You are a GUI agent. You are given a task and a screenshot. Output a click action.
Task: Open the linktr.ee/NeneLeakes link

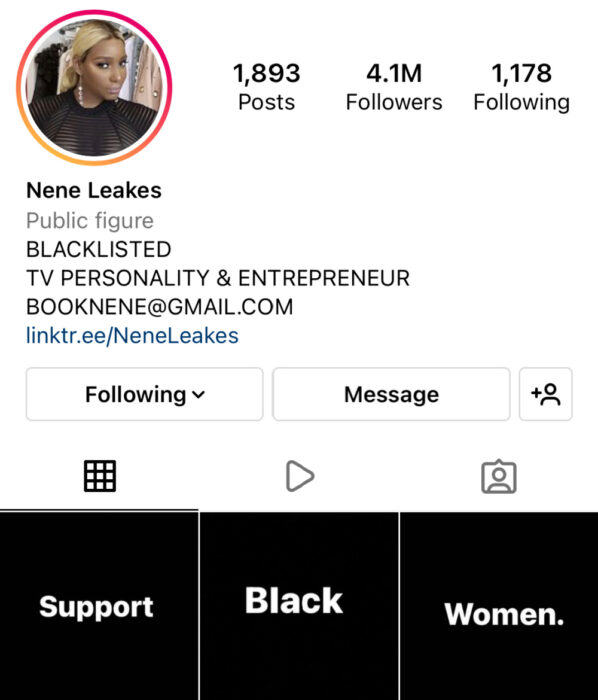(132, 335)
